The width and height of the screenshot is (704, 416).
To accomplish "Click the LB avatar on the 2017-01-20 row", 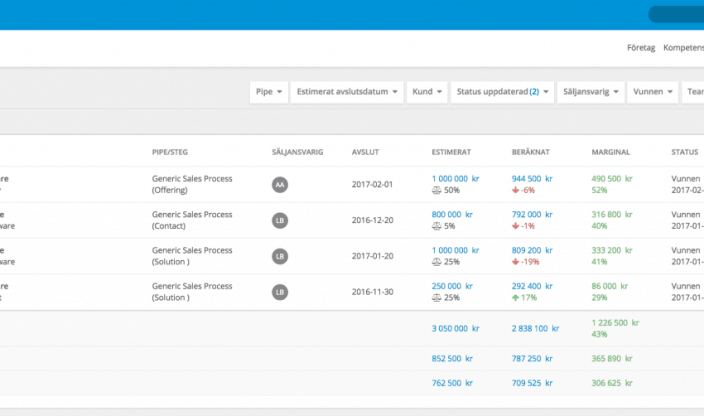I will tap(280, 256).
